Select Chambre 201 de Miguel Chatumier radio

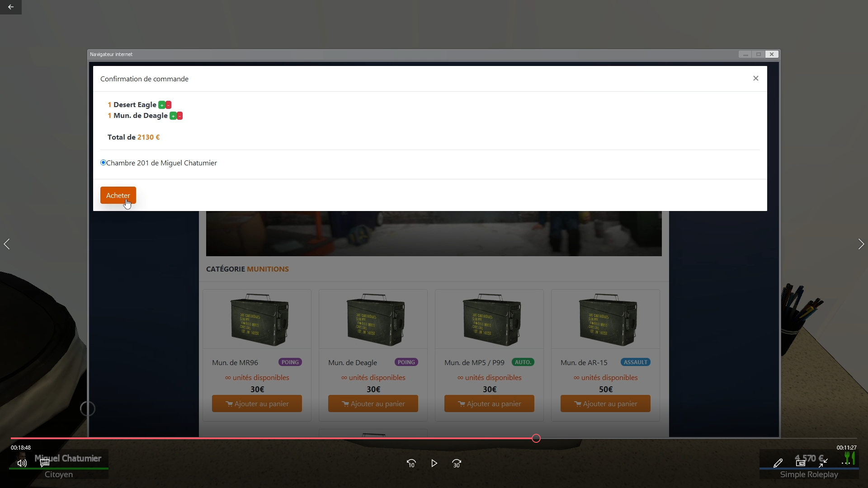(103, 163)
